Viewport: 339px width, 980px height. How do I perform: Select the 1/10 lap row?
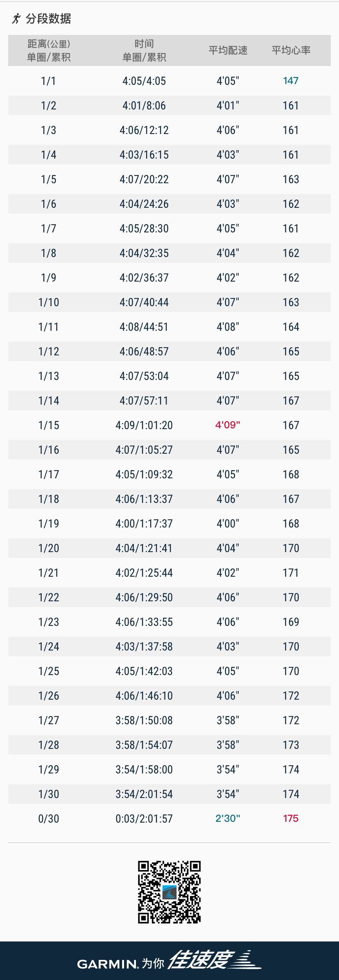[x=169, y=302]
